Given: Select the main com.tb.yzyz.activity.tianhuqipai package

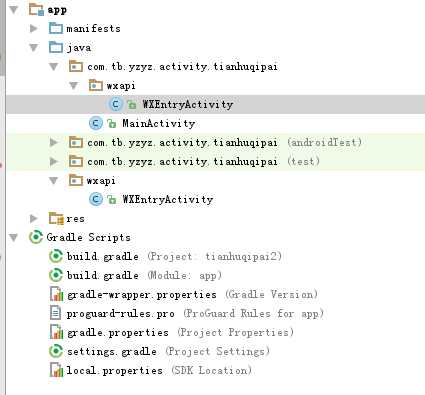Looking at the screenshot, I should (x=182, y=67).
